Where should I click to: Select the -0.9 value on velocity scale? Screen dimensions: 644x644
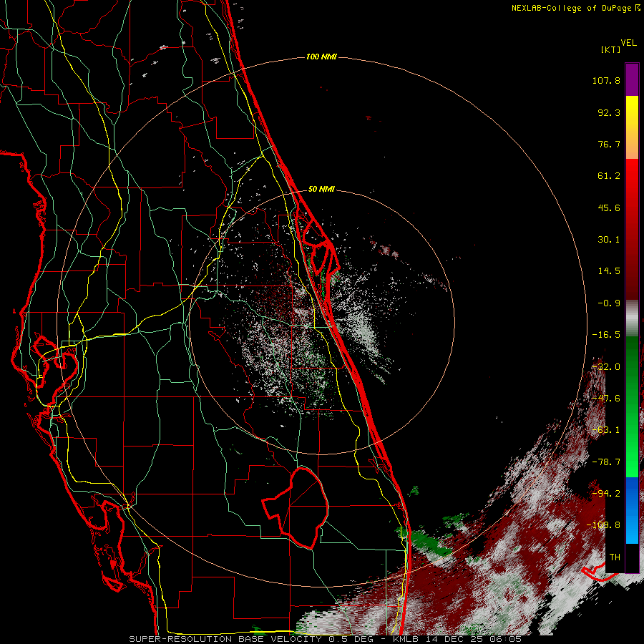click(x=609, y=303)
